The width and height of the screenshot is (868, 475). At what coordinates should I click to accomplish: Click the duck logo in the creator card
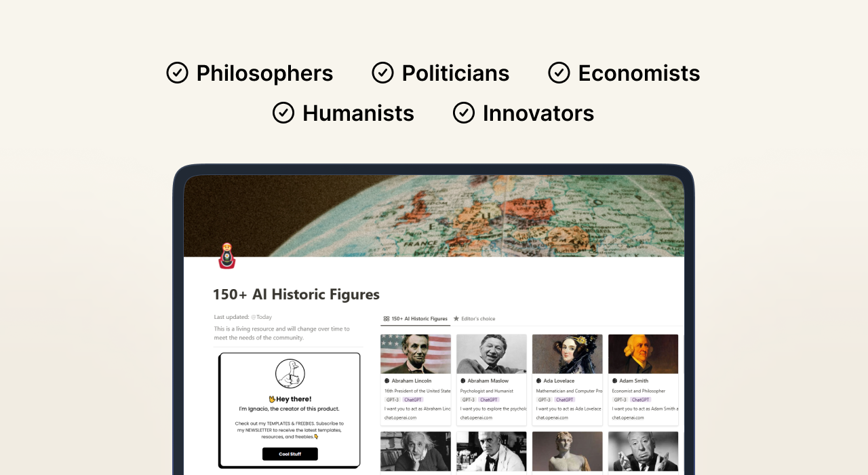(x=290, y=373)
